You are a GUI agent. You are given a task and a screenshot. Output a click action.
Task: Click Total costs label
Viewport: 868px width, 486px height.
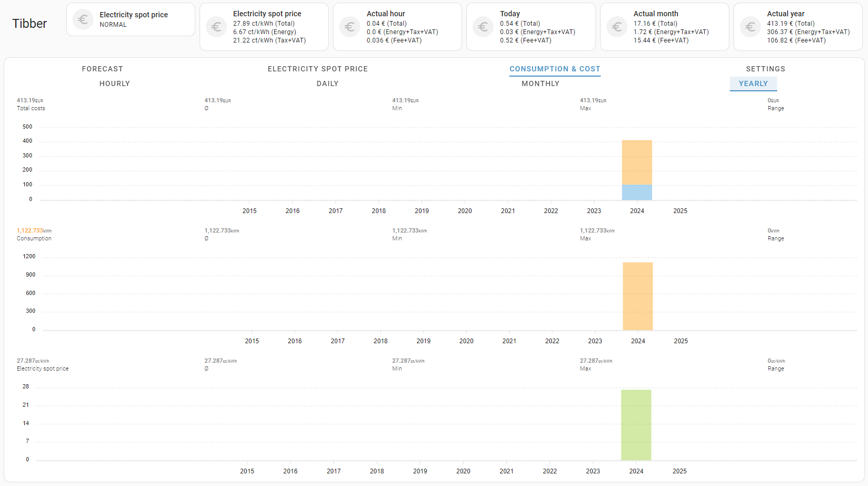(31, 108)
